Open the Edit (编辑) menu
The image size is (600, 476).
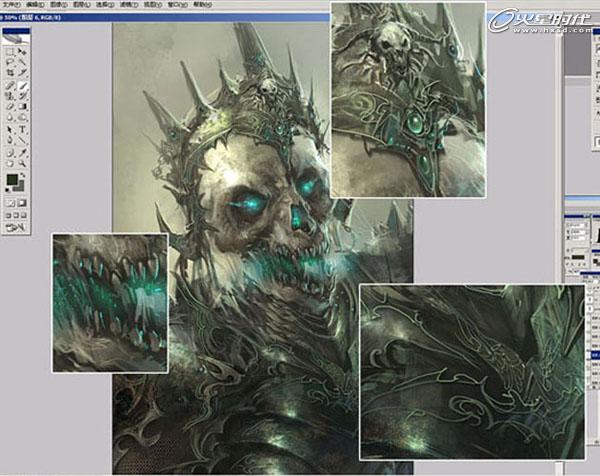(x=35, y=5)
